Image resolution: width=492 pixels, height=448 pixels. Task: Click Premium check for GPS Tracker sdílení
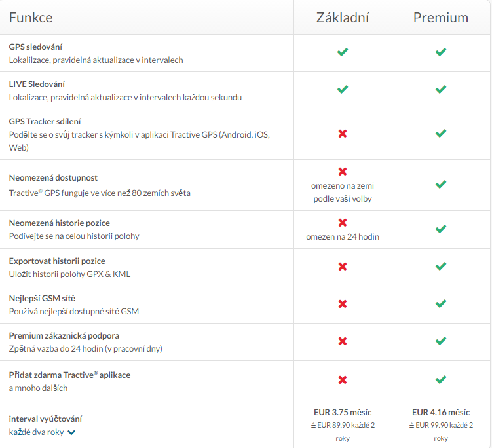[441, 134]
